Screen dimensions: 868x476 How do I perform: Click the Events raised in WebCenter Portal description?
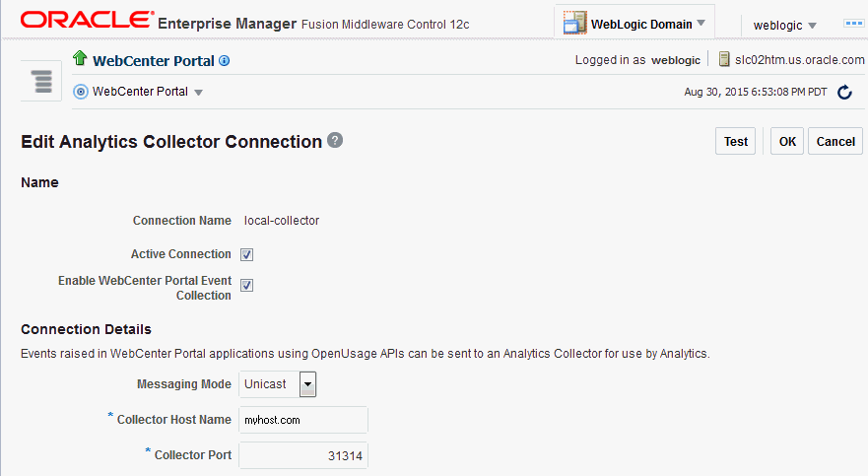(x=365, y=354)
